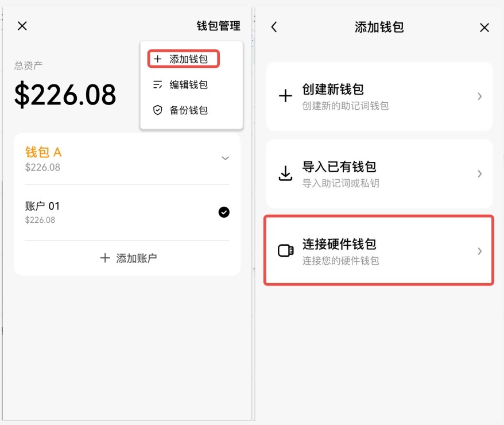Click the edit icon beside 编辑钱包
Screen dimensions: 504x425
click(158, 85)
